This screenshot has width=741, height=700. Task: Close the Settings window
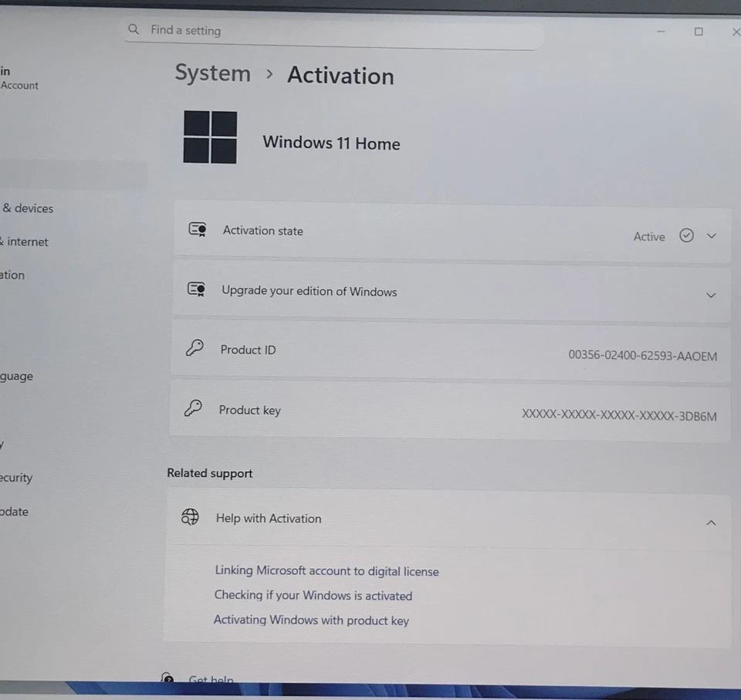click(x=736, y=32)
